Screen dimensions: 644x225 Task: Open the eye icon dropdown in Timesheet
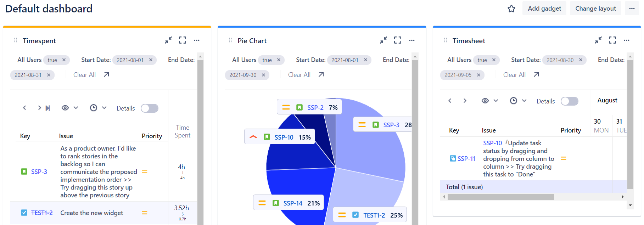(496, 101)
